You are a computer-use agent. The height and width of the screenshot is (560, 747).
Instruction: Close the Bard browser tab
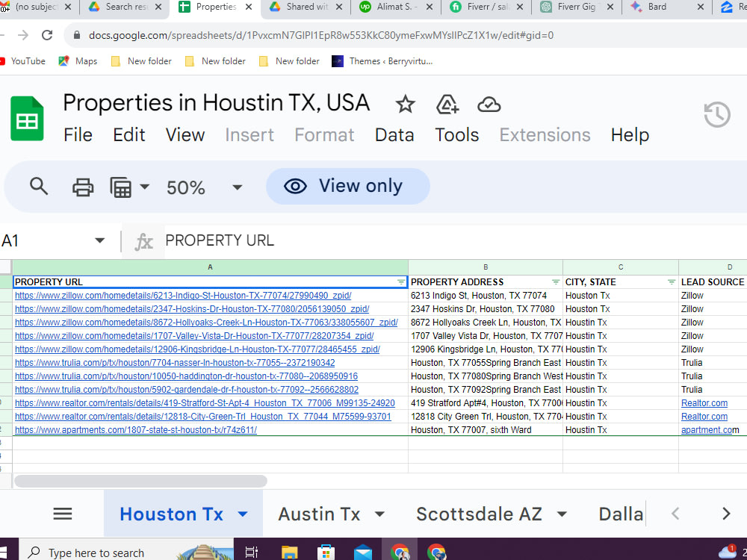point(701,7)
